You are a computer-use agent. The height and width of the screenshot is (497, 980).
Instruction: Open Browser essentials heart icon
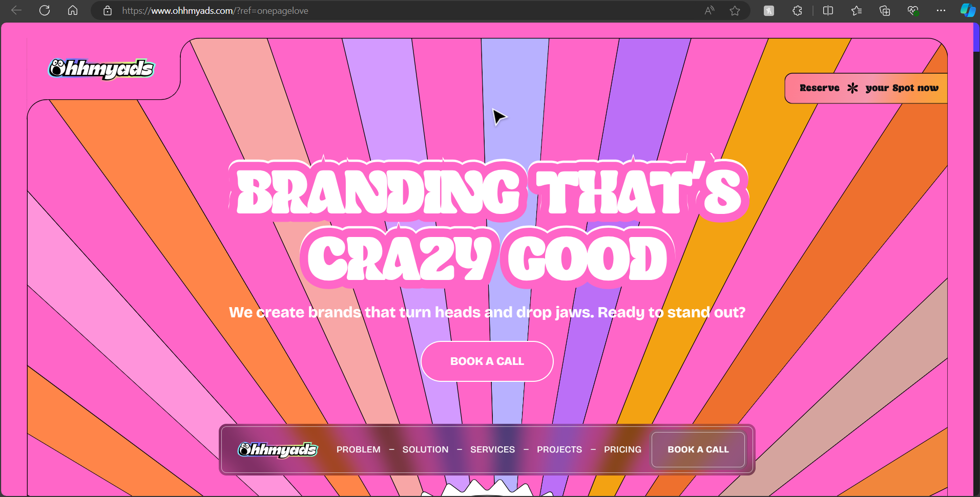coord(913,11)
